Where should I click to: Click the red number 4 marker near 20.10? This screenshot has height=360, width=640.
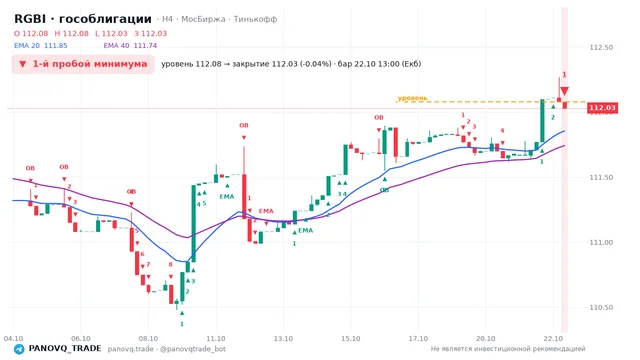(502, 131)
